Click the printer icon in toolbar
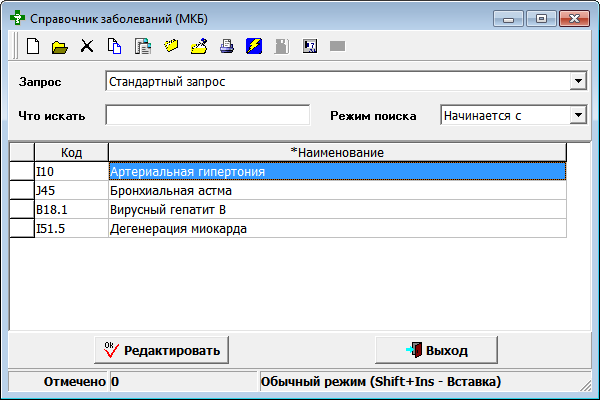This screenshot has height=400, width=600. pos(227,46)
